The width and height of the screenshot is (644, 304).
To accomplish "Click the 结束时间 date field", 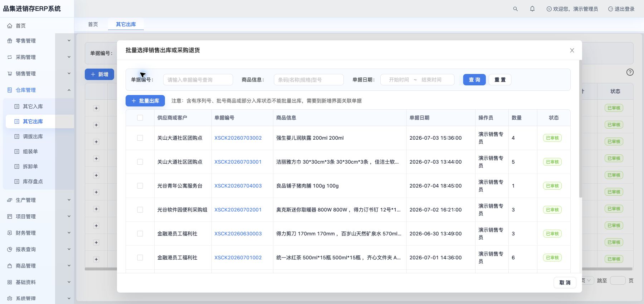I will click(431, 80).
